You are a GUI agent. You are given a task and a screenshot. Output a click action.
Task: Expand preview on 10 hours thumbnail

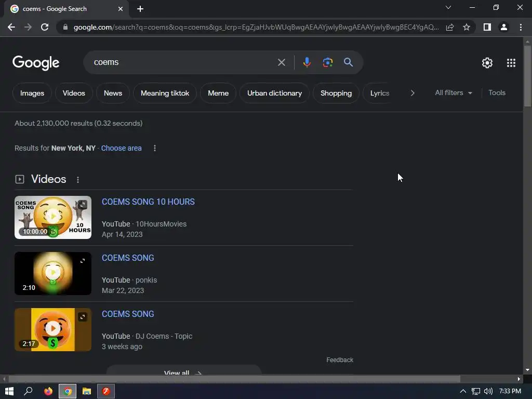pyautogui.click(x=83, y=205)
